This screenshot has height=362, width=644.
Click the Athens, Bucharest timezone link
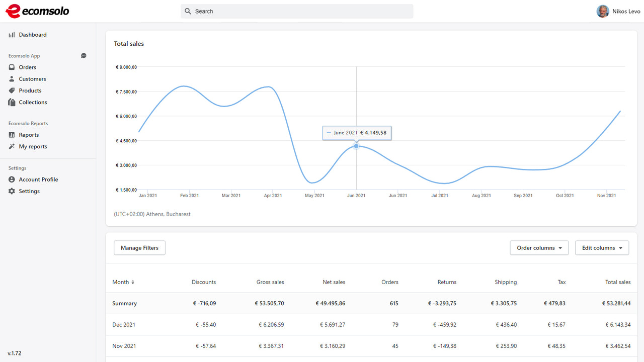152,214
